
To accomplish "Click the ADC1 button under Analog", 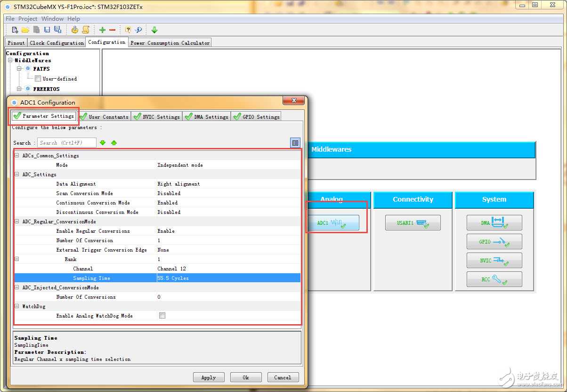I will [332, 223].
